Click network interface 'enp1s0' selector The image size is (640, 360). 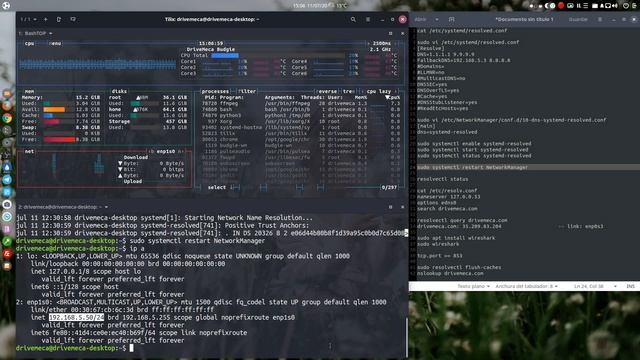[x=166, y=151]
